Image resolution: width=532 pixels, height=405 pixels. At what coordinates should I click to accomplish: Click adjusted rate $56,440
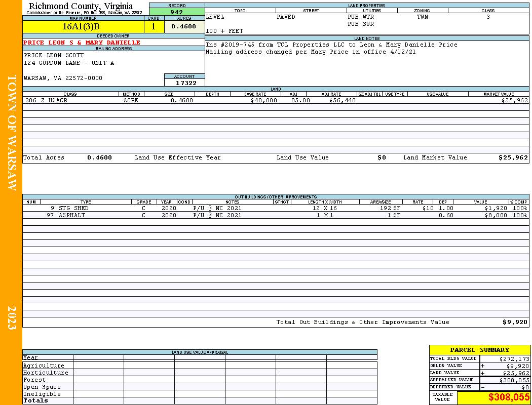click(343, 100)
